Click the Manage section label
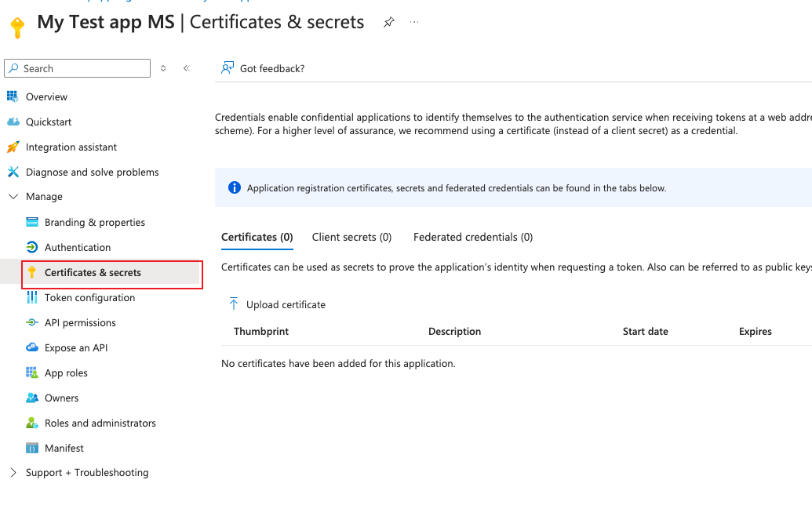This screenshot has width=812, height=527. (44, 197)
